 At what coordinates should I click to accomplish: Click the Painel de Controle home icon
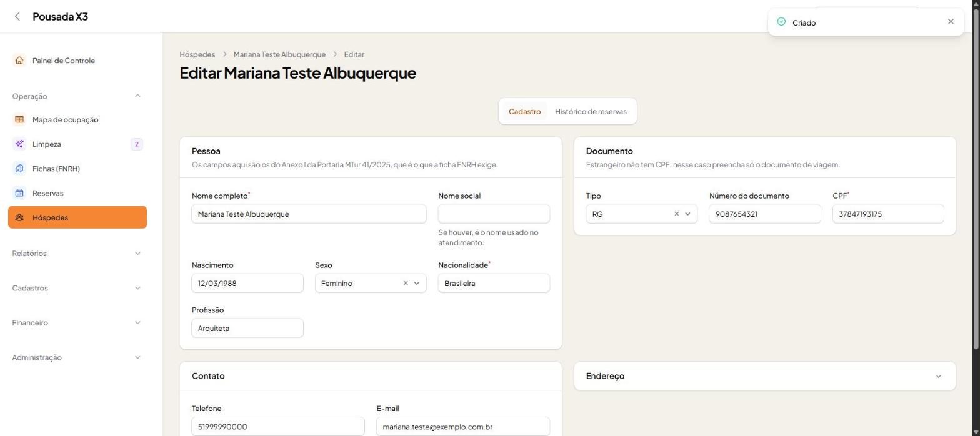(19, 61)
